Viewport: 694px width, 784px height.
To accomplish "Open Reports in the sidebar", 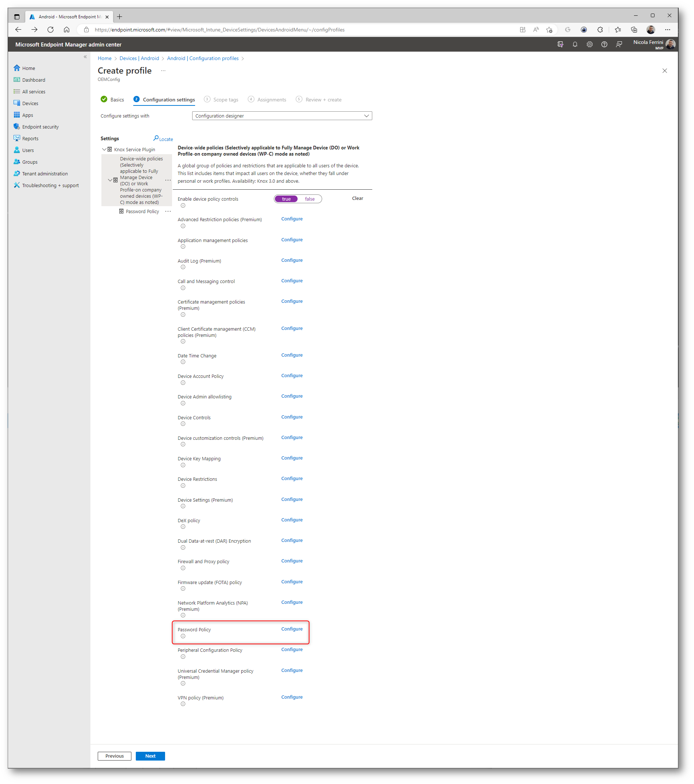I will (x=26, y=138).
